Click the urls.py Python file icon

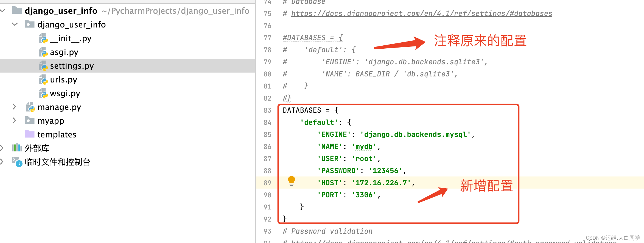(43, 79)
